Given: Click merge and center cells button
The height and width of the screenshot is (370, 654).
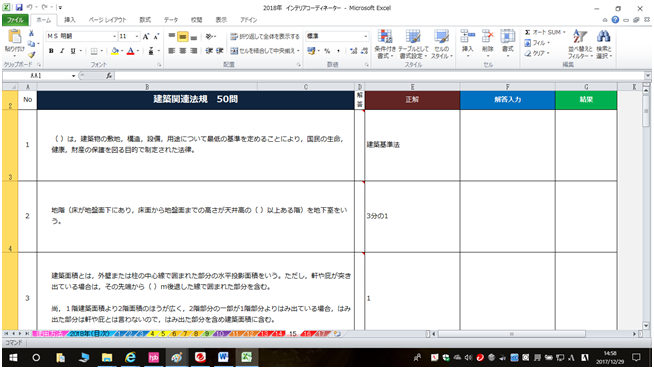Looking at the screenshot, I should (264, 51).
